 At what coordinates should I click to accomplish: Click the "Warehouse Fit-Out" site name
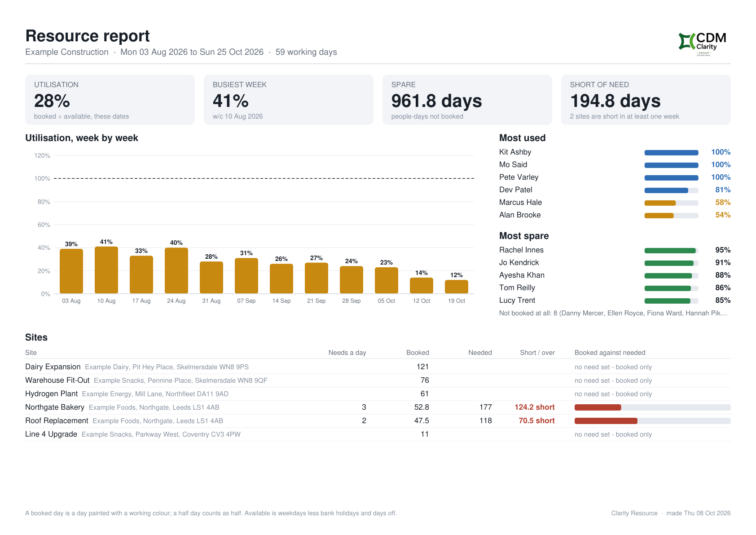click(57, 380)
